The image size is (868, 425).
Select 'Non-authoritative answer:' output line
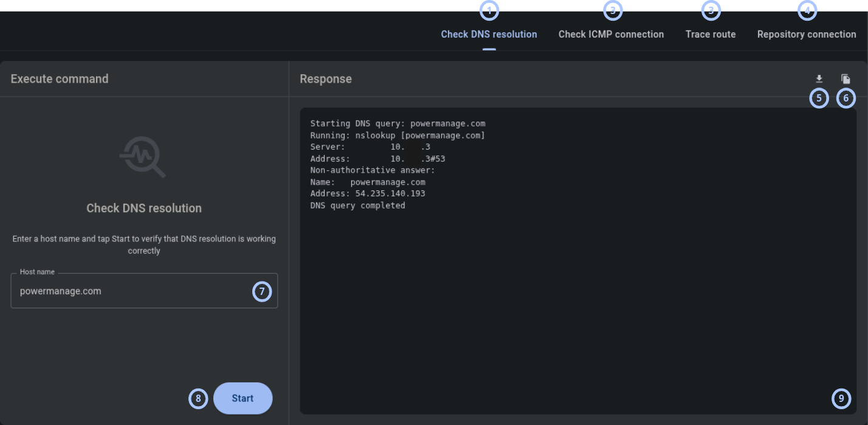[373, 170]
